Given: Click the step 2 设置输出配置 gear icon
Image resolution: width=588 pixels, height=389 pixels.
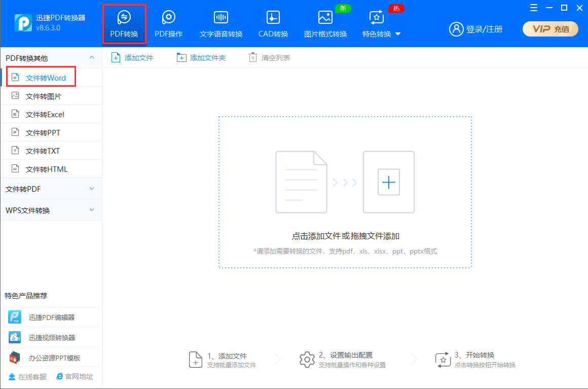Looking at the screenshot, I should point(307,360).
